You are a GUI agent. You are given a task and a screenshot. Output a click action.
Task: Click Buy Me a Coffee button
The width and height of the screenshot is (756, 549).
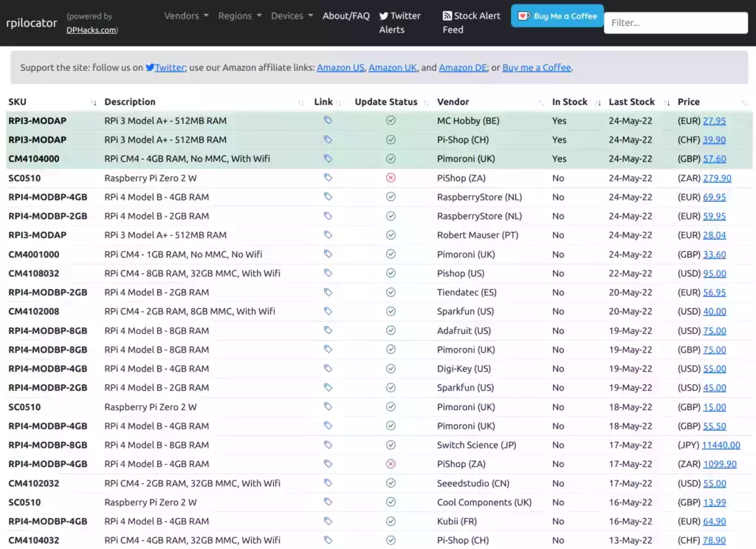tap(557, 16)
